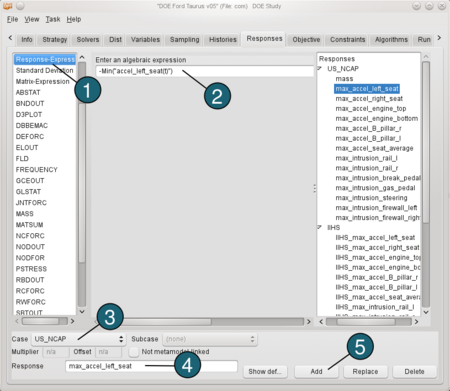
Task: Switch to the Solvers tab
Action: coord(88,40)
